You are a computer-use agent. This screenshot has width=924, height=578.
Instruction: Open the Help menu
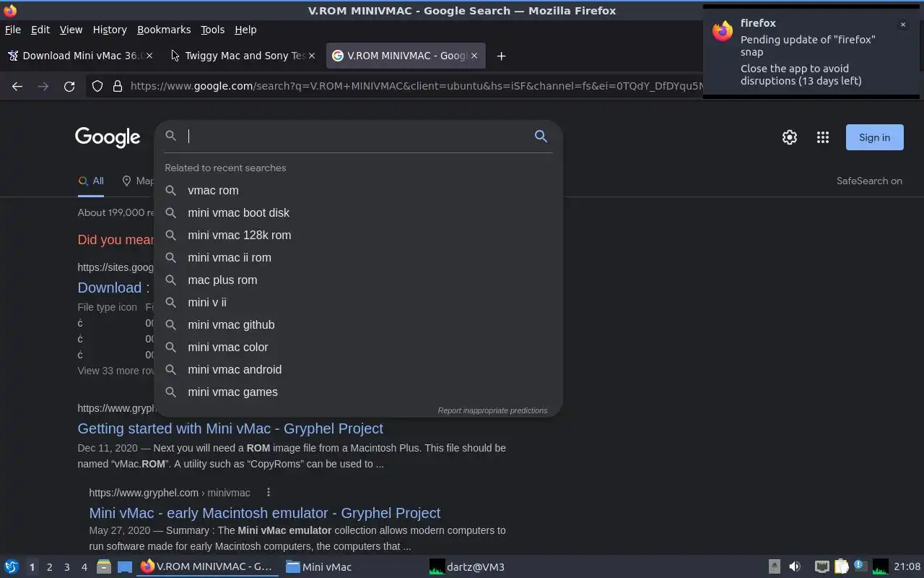point(245,30)
